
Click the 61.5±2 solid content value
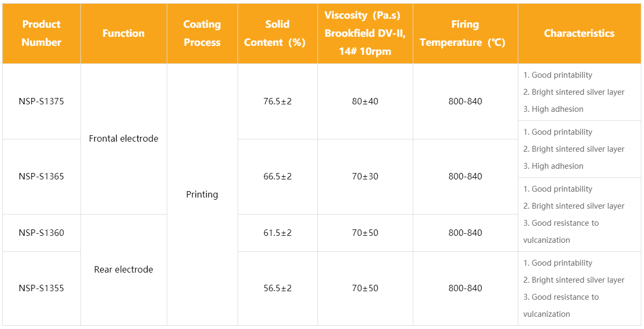278,233
